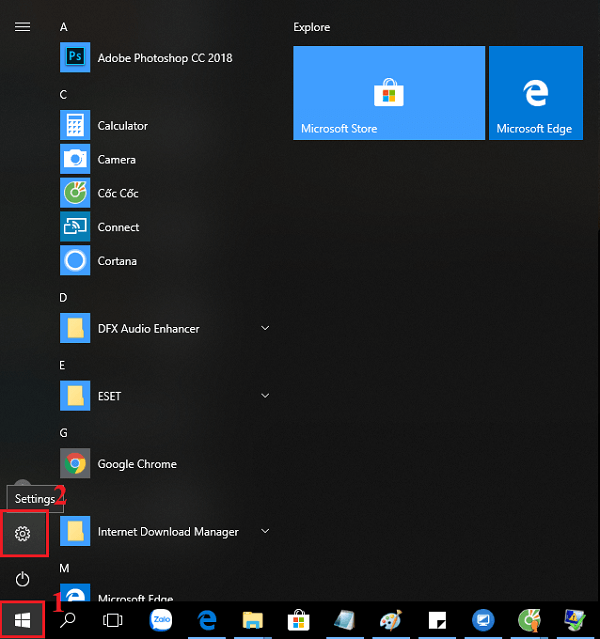The height and width of the screenshot is (639, 600).
Task: Open the hamburger menu at top left
Action: click(x=22, y=27)
